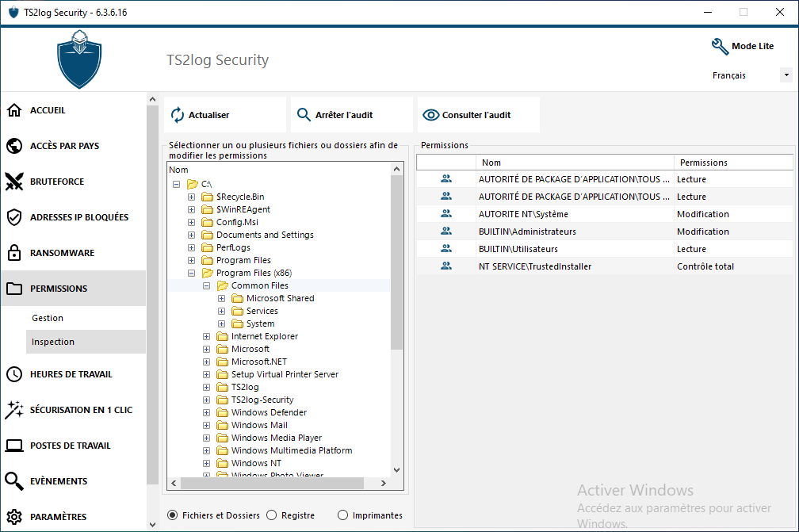
Task: Click the folder tree vertical scrollbar thumb
Action: tap(396, 262)
